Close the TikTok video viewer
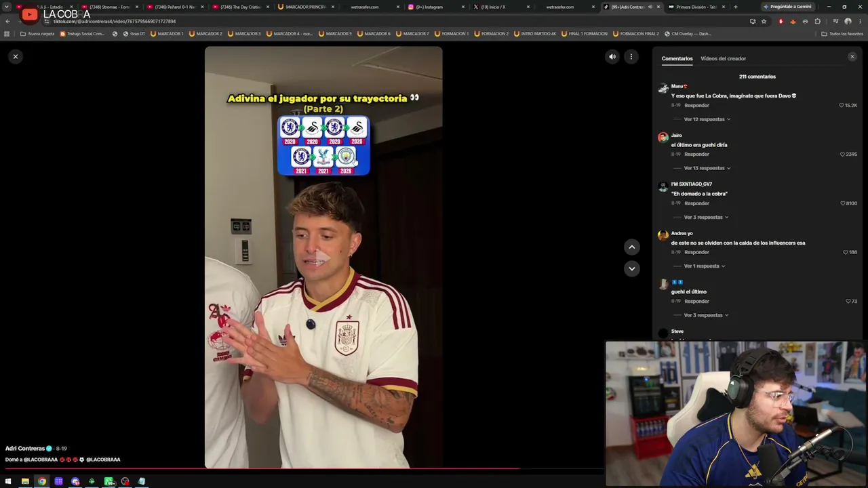868x488 pixels. (16, 56)
